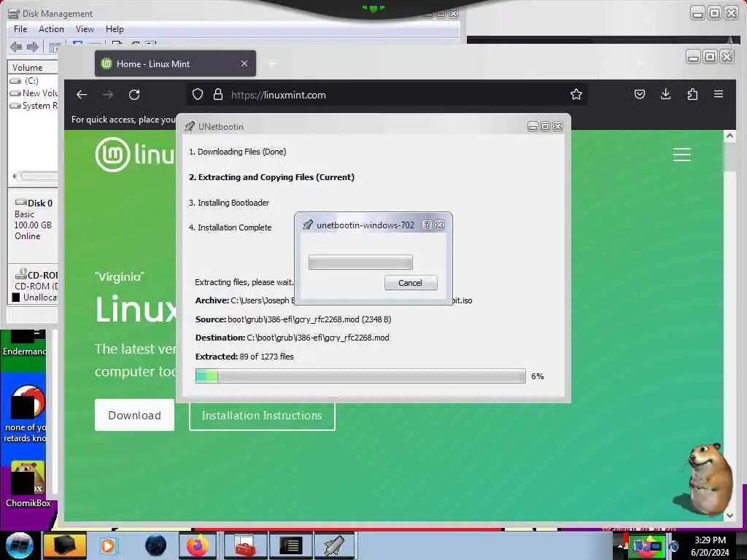This screenshot has width=747, height=560.
Task: Reload the linuxmint.com page
Action: coord(134,95)
